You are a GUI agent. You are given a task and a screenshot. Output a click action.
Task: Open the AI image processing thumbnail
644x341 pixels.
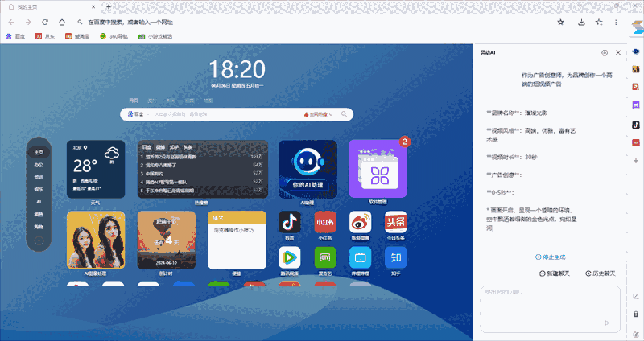point(96,240)
